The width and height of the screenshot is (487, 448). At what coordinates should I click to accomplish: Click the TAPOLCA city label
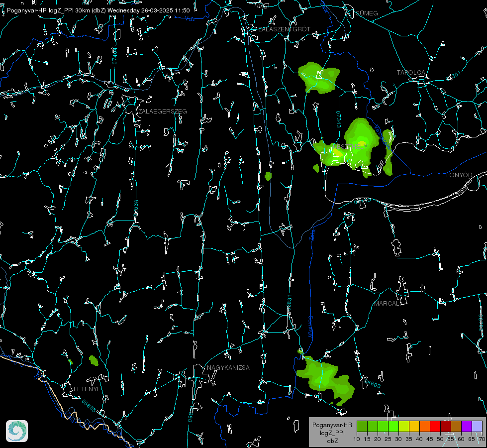click(x=411, y=73)
